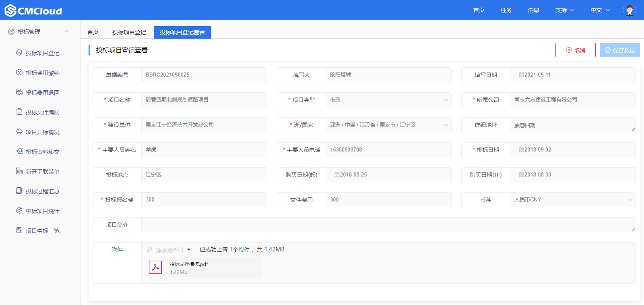Click the 所属公司 field
The image size is (644, 305).
coord(573,100)
